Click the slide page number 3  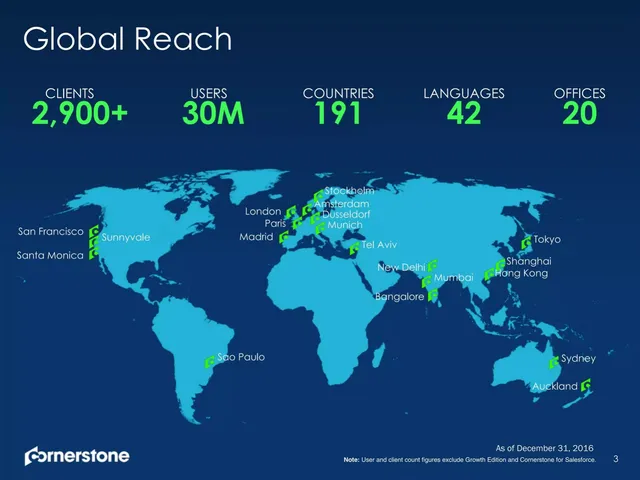point(616,459)
